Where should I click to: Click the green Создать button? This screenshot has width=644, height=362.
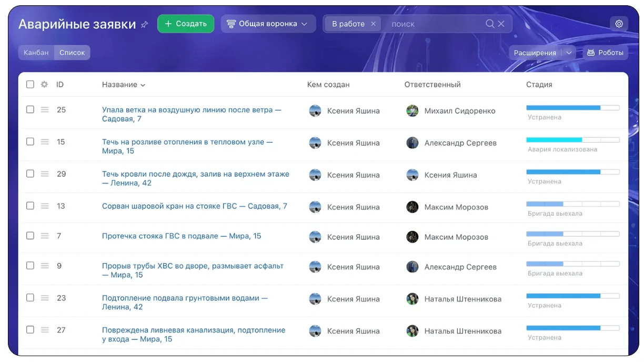click(186, 24)
